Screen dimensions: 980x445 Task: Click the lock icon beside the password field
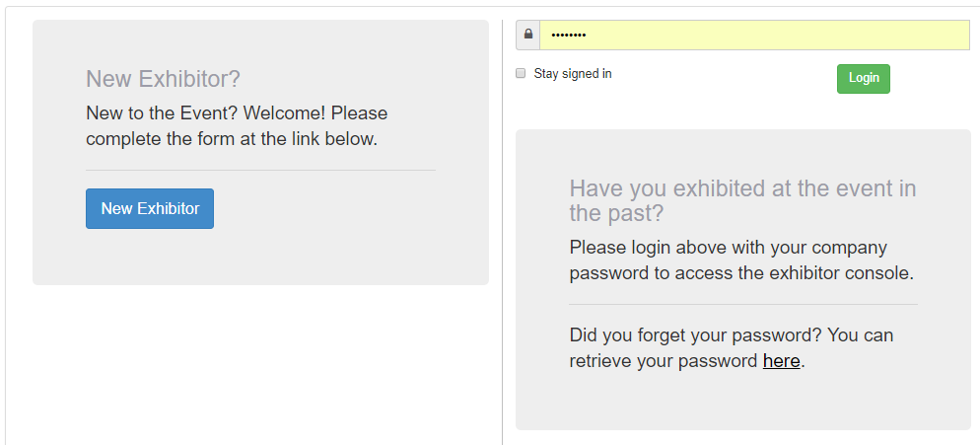point(528,35)
